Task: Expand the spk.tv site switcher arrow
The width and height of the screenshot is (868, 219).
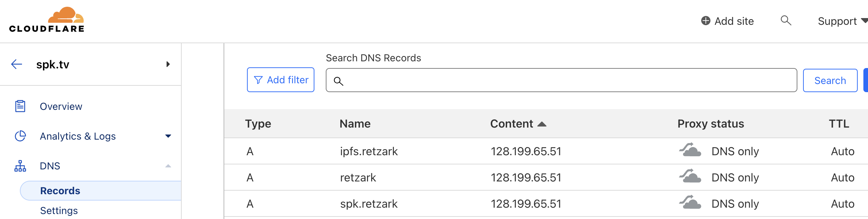Action: [x=168, y=64]
